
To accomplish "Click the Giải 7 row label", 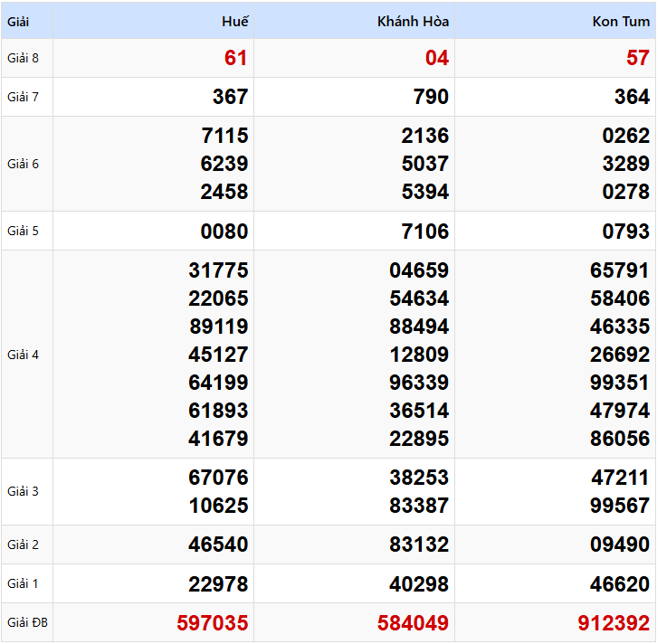I will point(23,97).
